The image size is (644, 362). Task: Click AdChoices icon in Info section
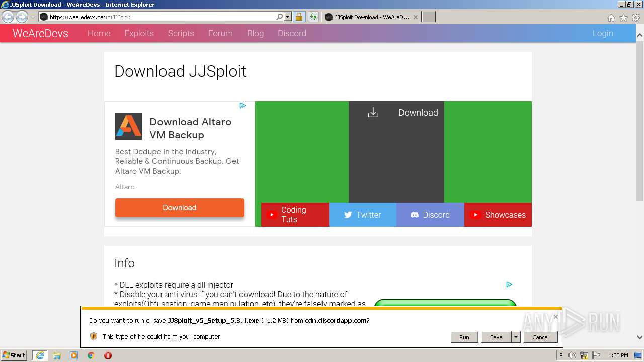click(509, 284)
